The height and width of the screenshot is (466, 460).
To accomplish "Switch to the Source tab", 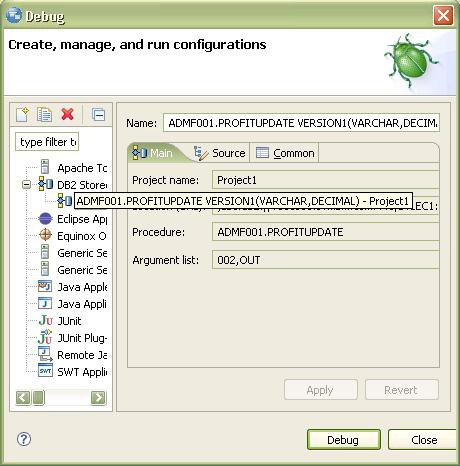I will (x=220, y=153).
